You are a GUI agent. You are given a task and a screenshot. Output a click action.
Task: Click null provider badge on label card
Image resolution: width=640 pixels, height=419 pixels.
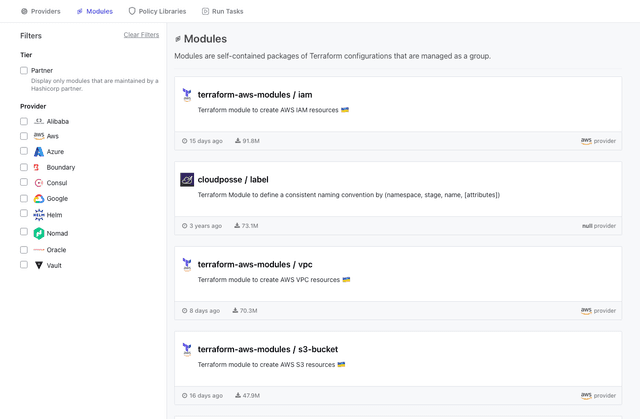pyautogui.click(x=599, y=226)
